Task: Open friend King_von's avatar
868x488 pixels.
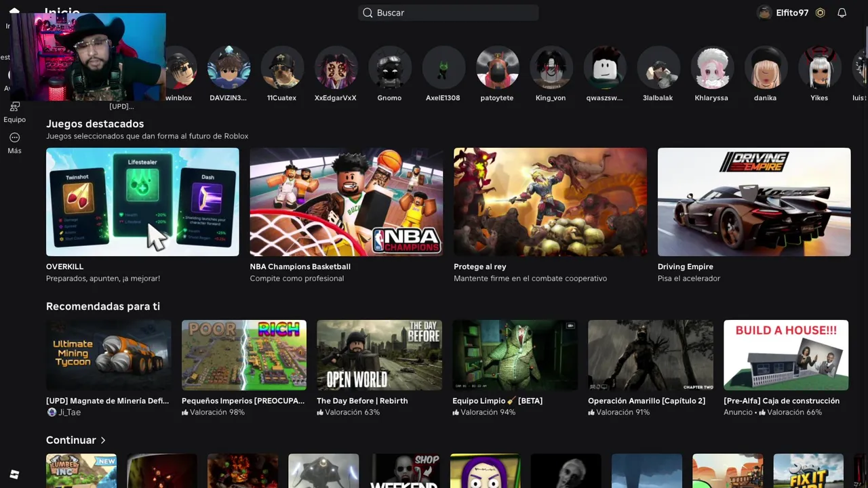Action: [551, 68]
